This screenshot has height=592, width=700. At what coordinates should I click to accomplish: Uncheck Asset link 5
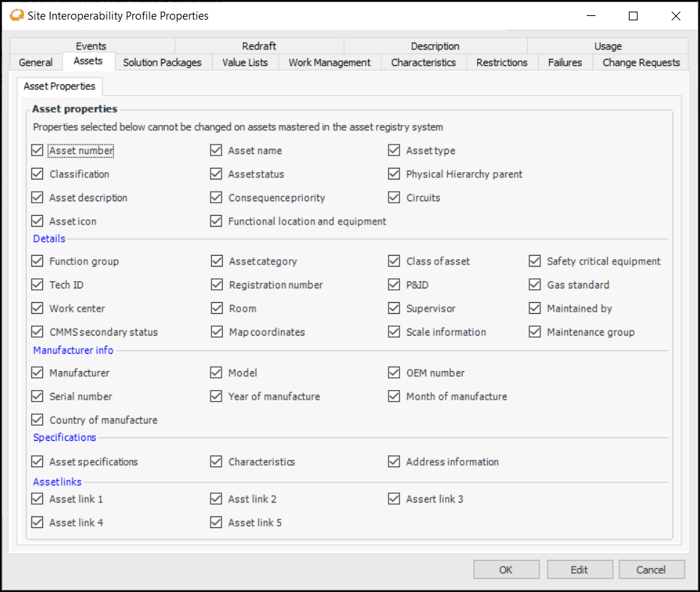click(x=216, y=522)
